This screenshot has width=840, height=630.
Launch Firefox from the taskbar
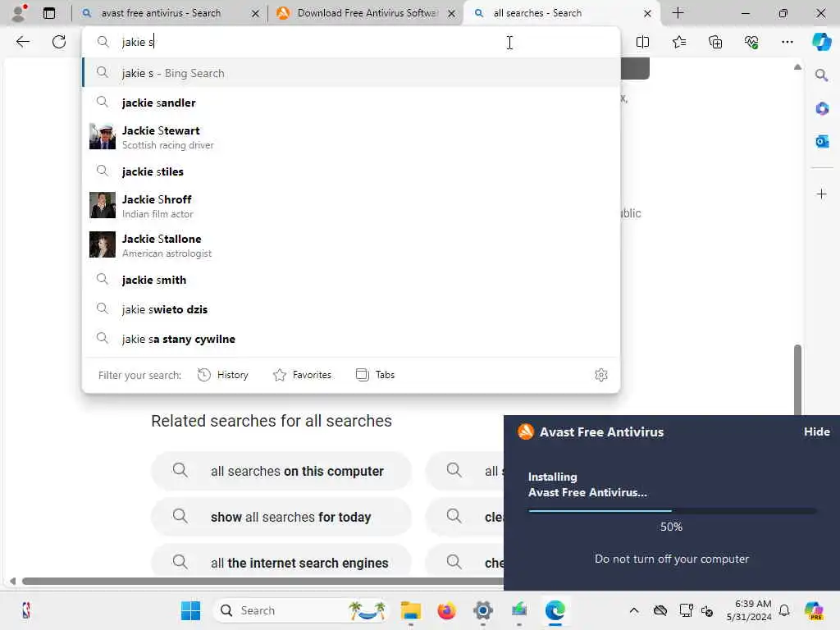pos(446,610)
